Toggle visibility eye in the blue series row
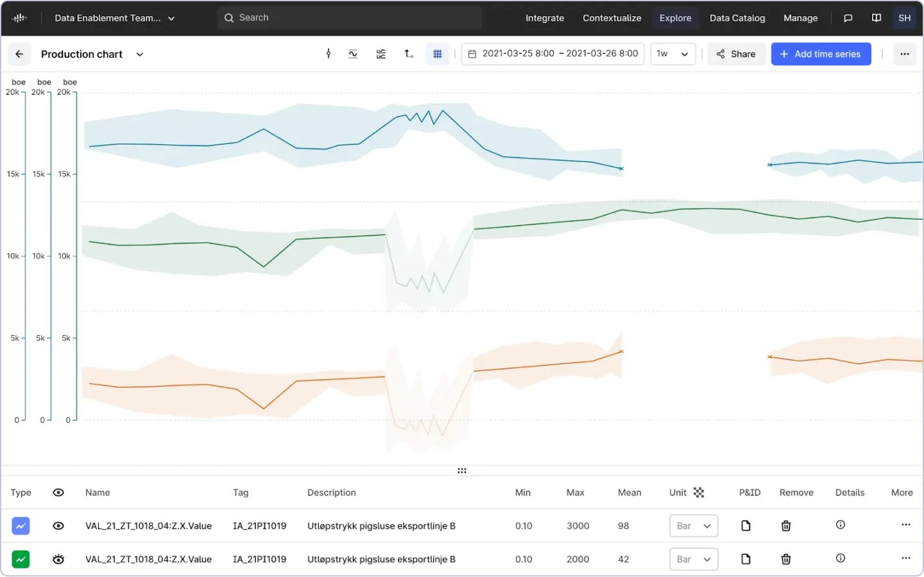The image size is (924, 577). coord(58,526)
